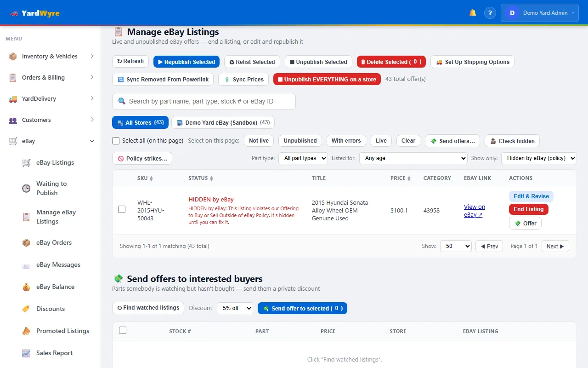The width and height of the screenshot is (588, 368).
Task: Open the Demo Yard Admin account menu
Action: coord(539,13)
